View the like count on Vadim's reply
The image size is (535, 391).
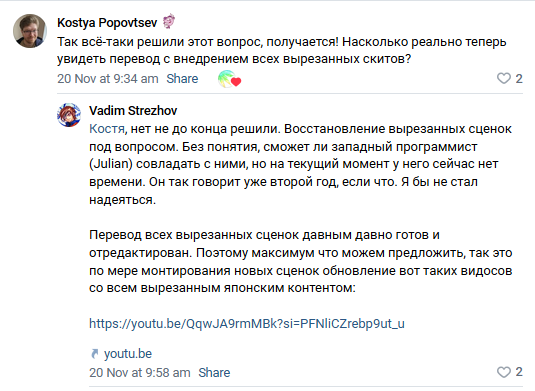pyautogui.click(x=519, y=372)
